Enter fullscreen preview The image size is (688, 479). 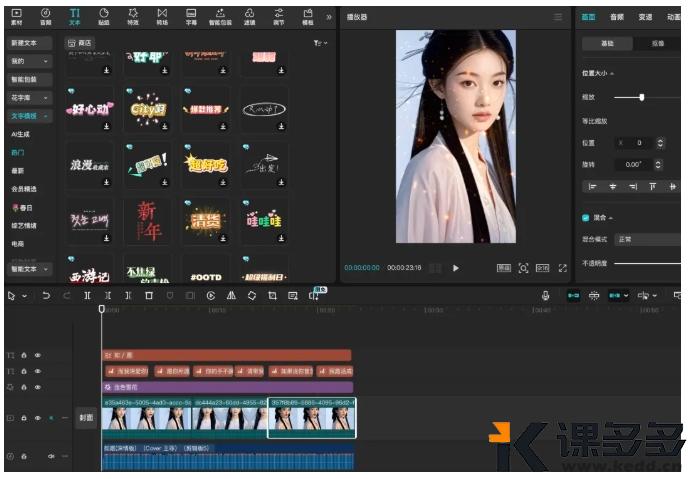tap(563, 268)
